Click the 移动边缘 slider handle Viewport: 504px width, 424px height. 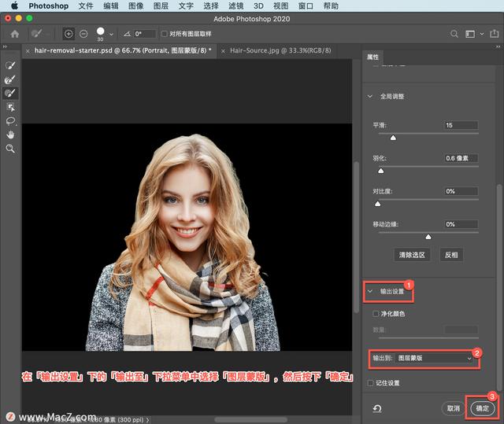(428, 236)
